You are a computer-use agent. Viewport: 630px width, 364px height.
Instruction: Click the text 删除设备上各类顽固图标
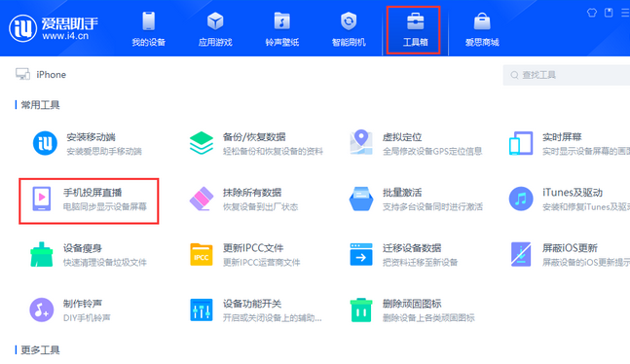(x=428, y=318)
